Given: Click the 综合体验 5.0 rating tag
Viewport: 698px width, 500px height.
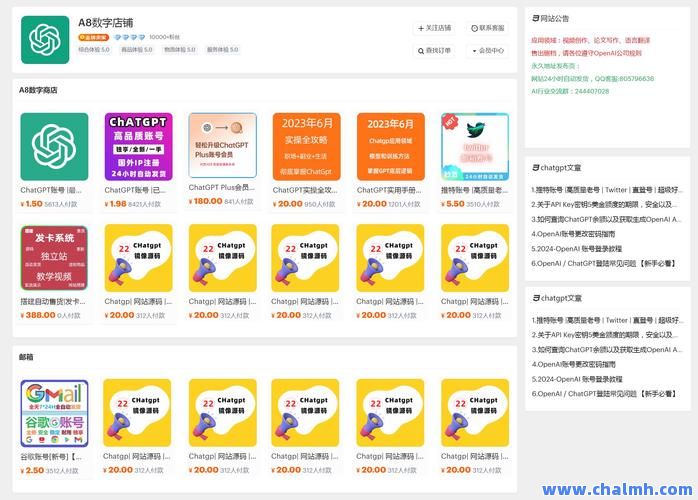Looking at the screenshot, I should tap(94, 49).
